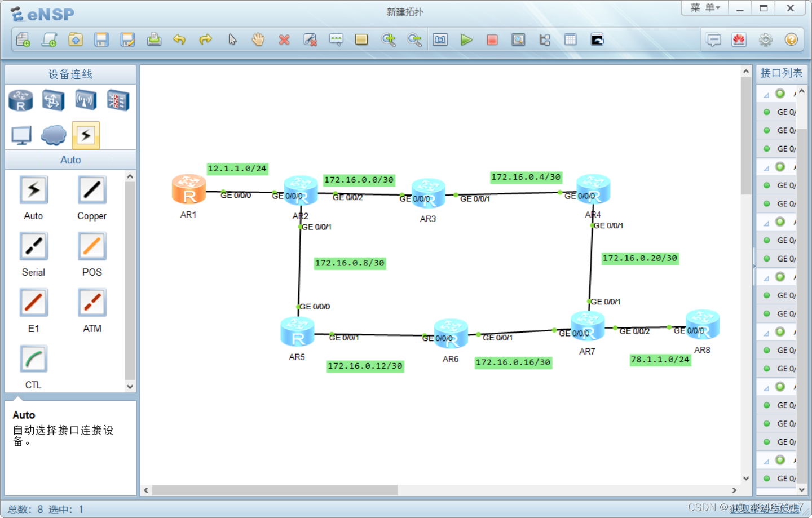
Task: Select router AR3 on the canvas
Action: click(x=428, y=193)
